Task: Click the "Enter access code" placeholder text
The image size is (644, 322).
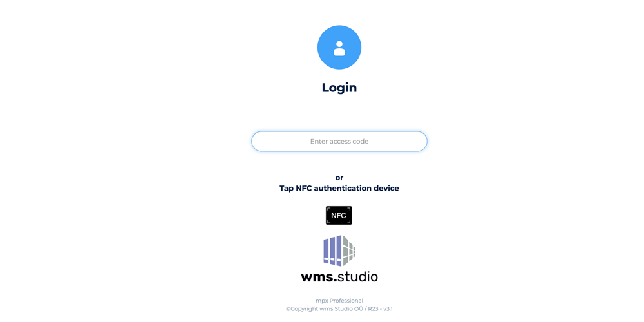Action: [339, 141]
